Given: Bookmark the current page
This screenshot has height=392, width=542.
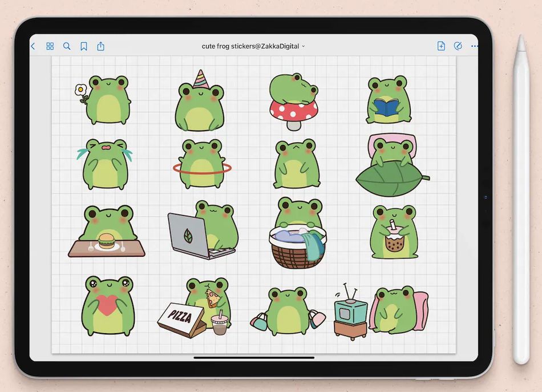Looking at the screenshot, I should 84,46.
